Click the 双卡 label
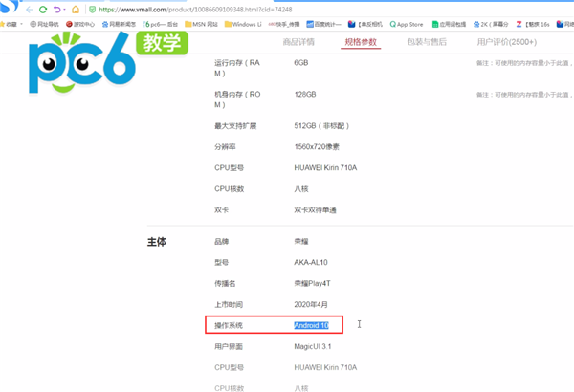Image resolution: width=574 pixels, height=392 pixels. [222, 210]
